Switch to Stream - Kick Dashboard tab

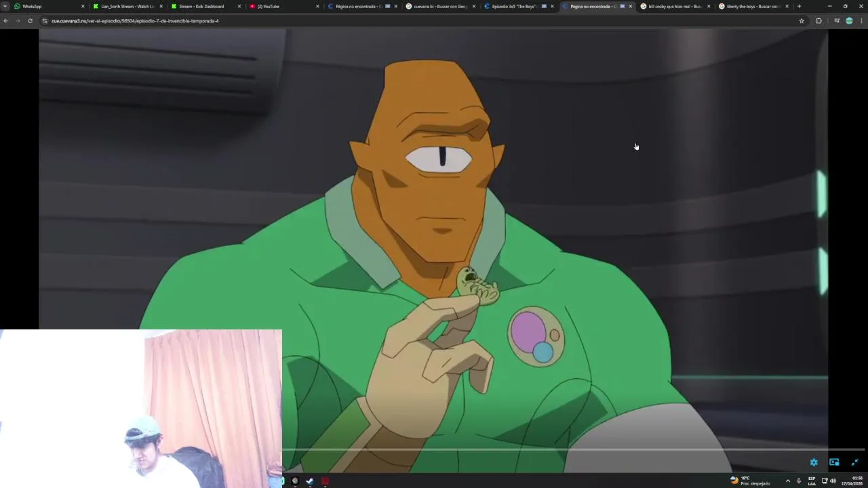(205, 6)
